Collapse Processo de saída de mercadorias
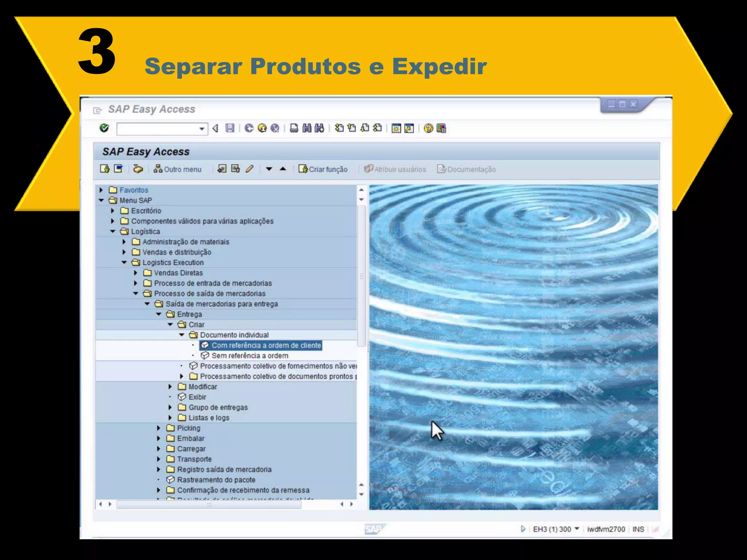 point(136,293)
